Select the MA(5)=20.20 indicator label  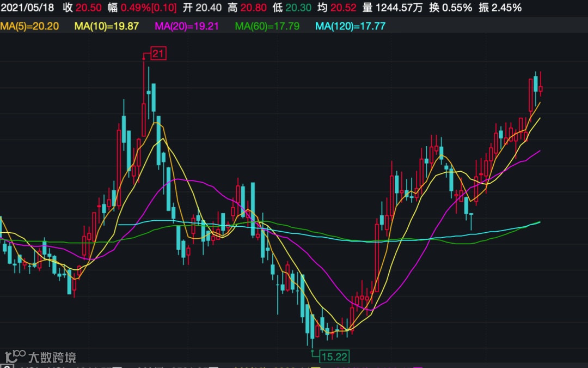click(x=29, y=26)
